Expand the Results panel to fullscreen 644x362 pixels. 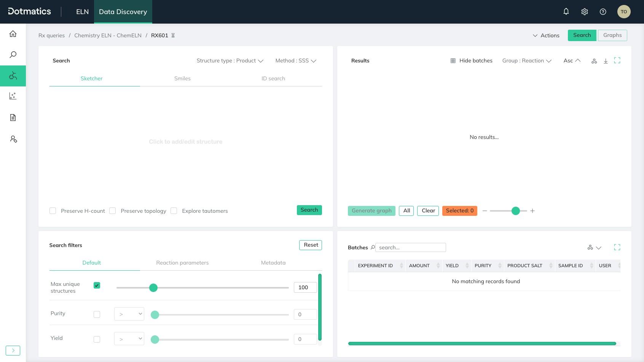pyautogui.click(x=617, y=61)
